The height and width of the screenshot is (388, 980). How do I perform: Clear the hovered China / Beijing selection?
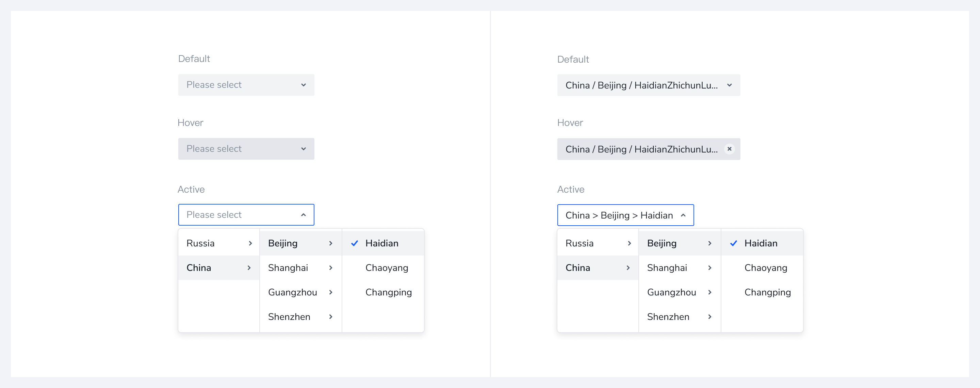click(729, 149)
